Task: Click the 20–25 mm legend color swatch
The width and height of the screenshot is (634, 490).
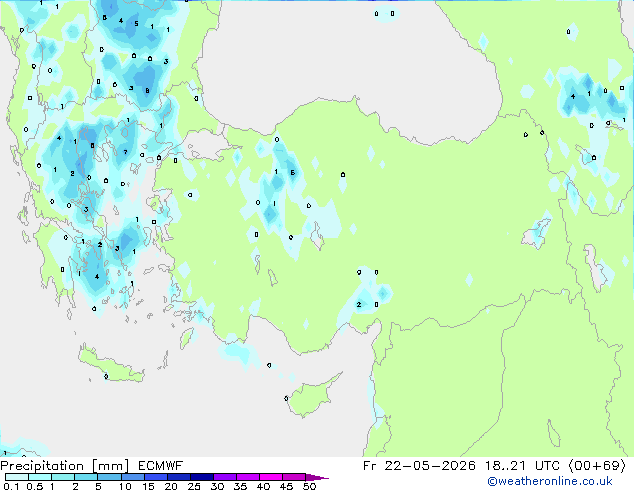Action: pyautogui.click(x=178, y=477)
